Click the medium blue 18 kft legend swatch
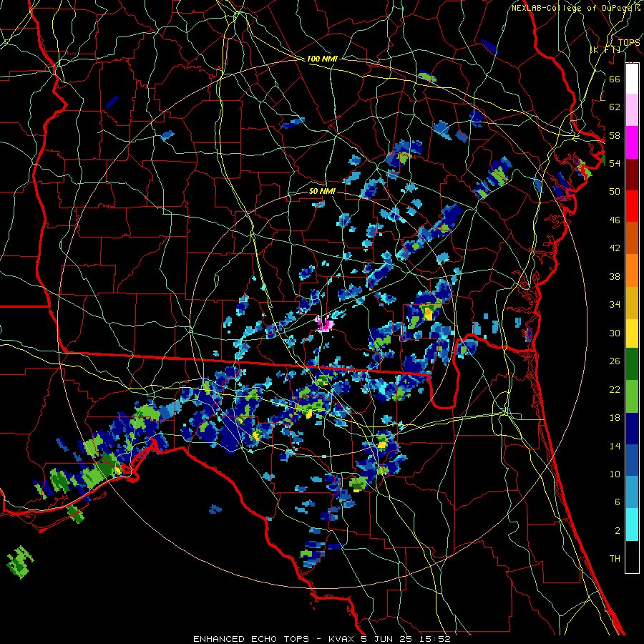 (x=632, y=460)
